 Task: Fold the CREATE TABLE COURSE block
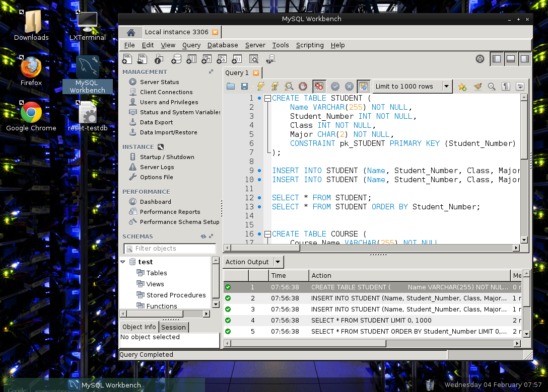tap(268, 234)
